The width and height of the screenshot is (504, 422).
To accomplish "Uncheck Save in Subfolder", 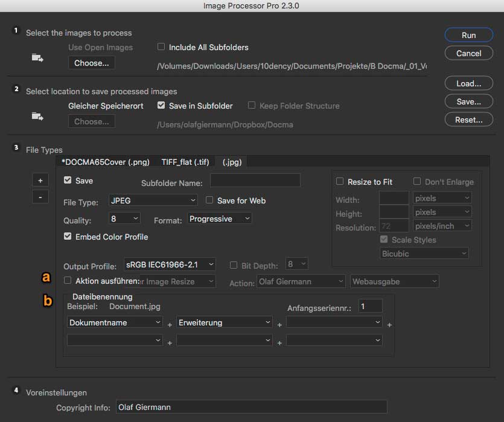I will [x=161, y=106].
